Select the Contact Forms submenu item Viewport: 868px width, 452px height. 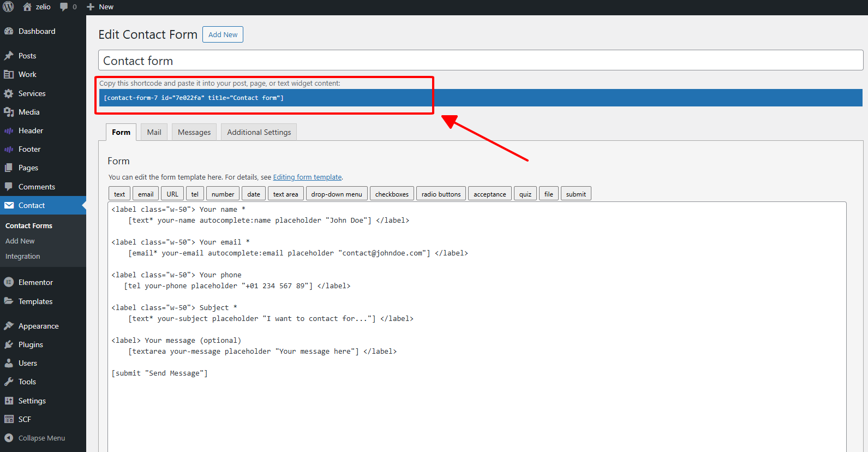pos(29,225)
